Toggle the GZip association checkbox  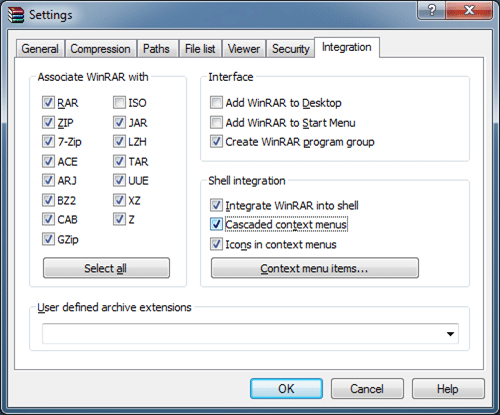[48, 239]
